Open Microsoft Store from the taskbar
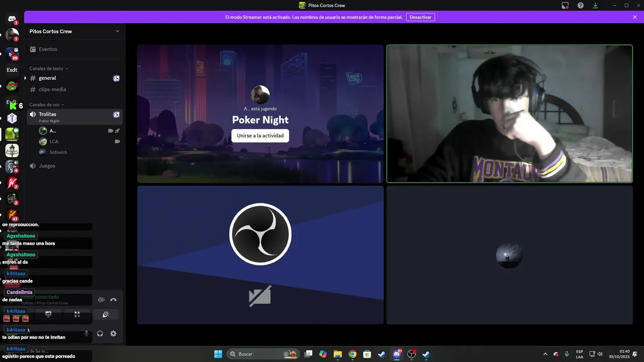The image size is (644, 362). click(367, 354)
